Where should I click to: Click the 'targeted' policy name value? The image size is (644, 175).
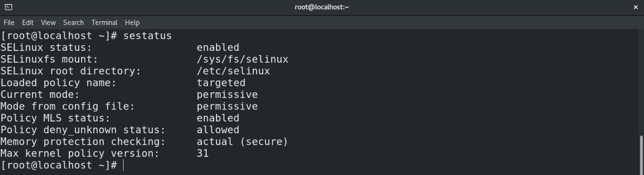[221, 83]
